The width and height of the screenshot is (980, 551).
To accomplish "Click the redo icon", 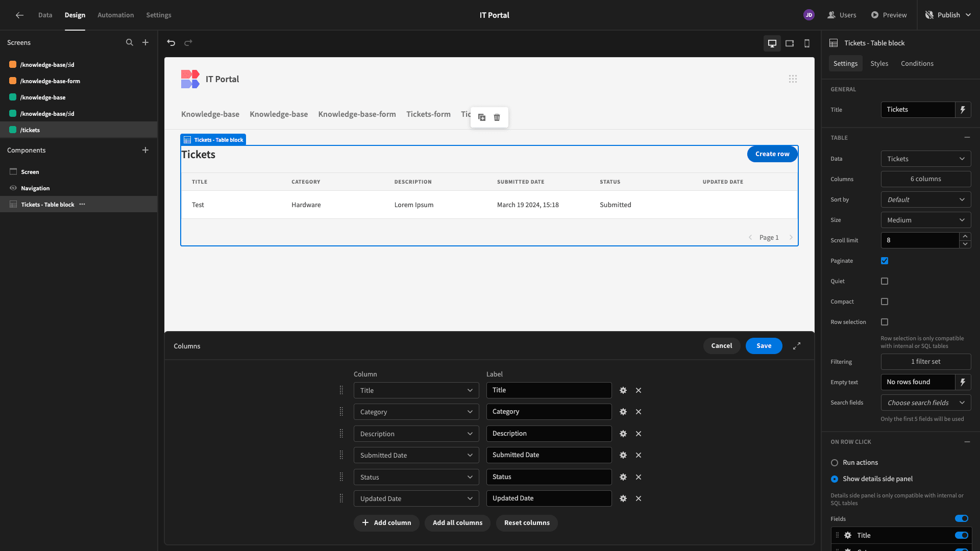I will click(188, 43).
